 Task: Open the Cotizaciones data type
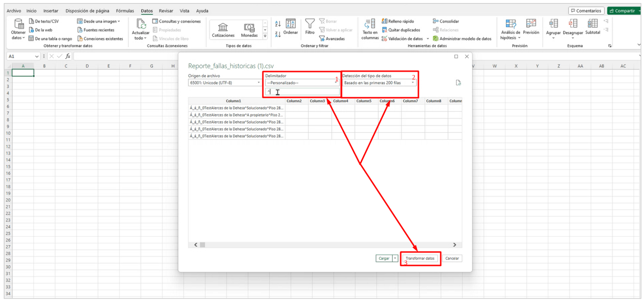pyautogui.click(x=223, y=30)
